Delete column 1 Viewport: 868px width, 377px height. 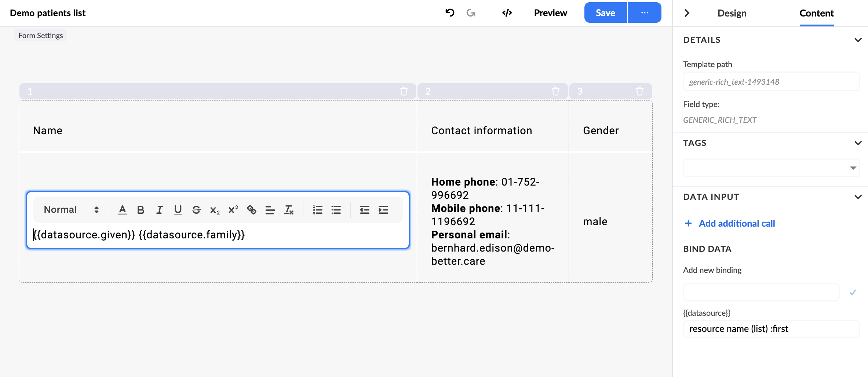[x=404, y=91]
